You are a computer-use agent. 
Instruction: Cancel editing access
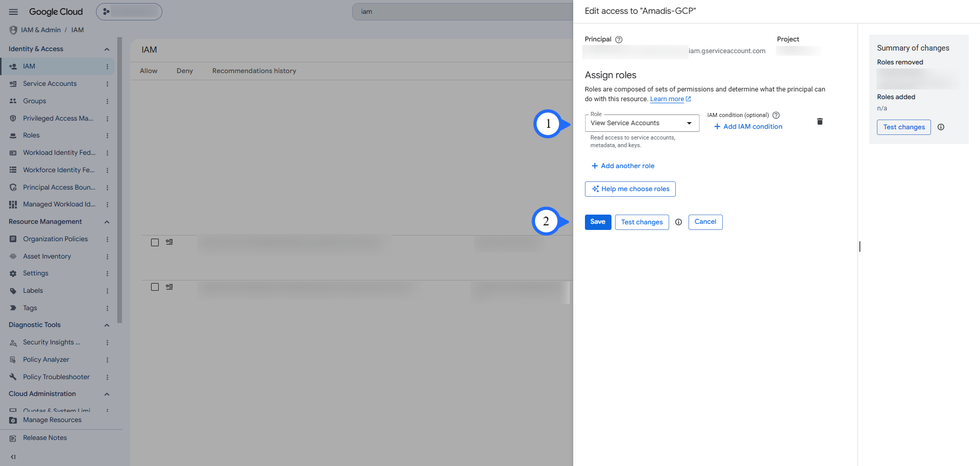pyautogui.click(x=705, y=222)
